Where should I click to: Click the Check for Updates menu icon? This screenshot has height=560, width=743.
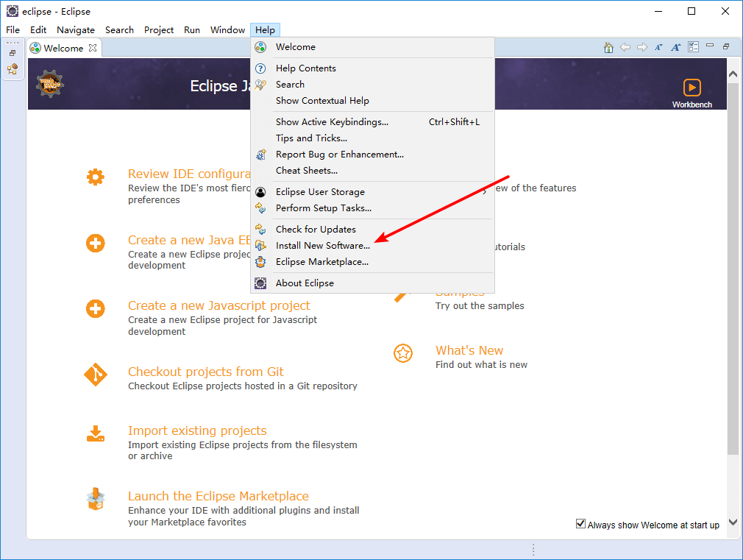click(x=260, y=230)
